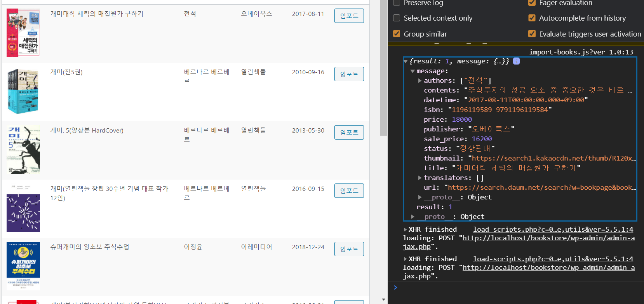This screenshot has height=304, width=644.
Task: Select title 개미대학 세력의 매집원가 구하기
Action: tap(97, 14)
